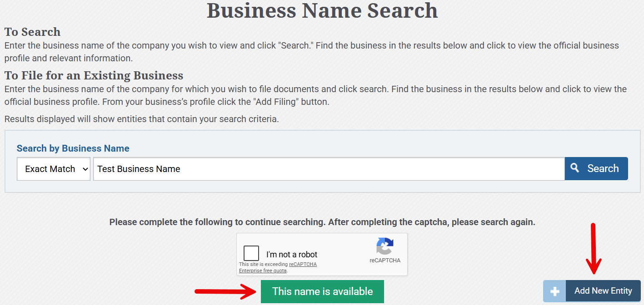Click into the Test Business Name input field
Image resolution: width=644 pixels, height=305 pixels.
329,169
